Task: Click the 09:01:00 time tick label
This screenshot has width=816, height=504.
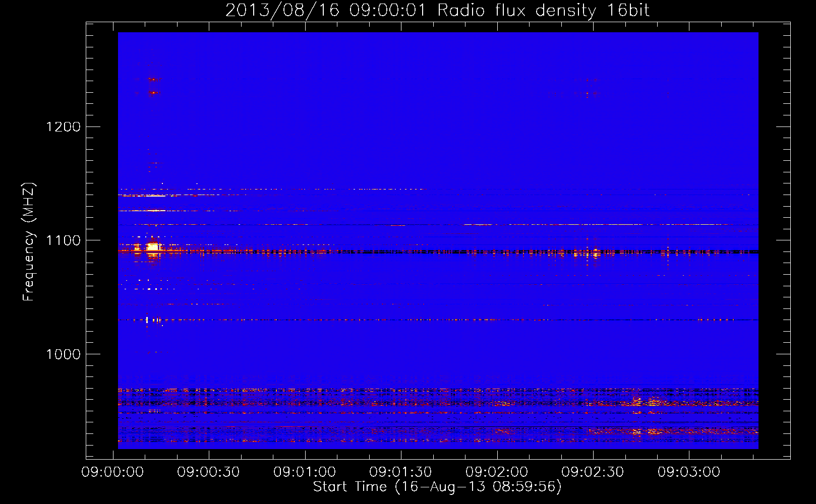Action: point(305,472)
